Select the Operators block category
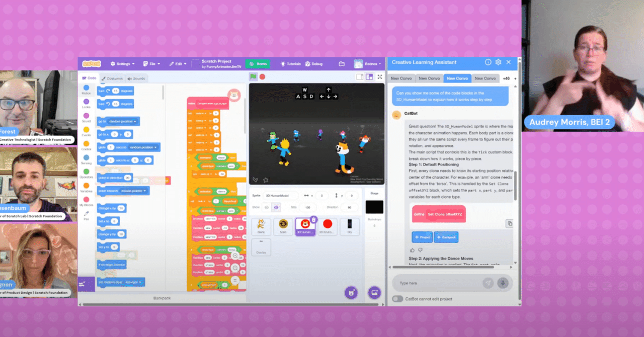The height and width of the screenshot is (337, 644). 87,174
